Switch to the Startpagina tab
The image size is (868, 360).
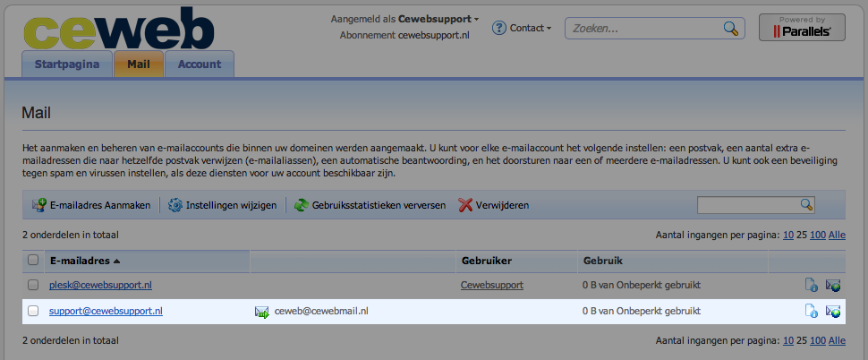(x=67, y=64)
